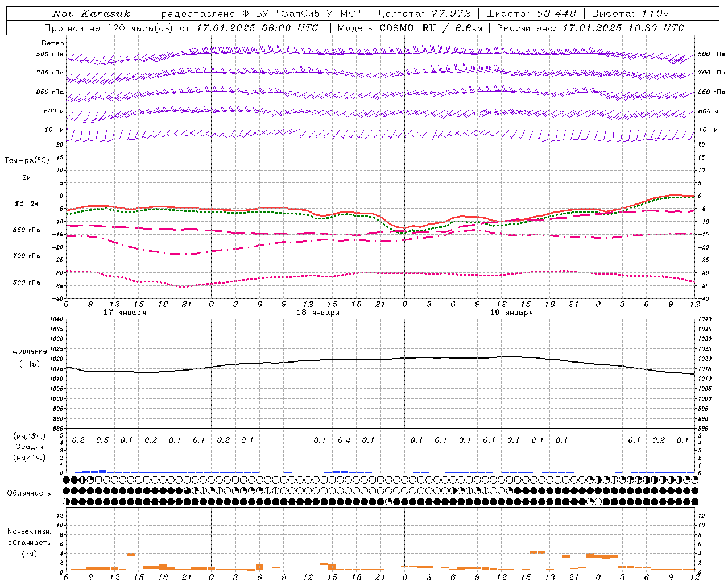Click the '(км)' convective height unit label
This screenshot has height=582, width=728.
coord(29,554)
